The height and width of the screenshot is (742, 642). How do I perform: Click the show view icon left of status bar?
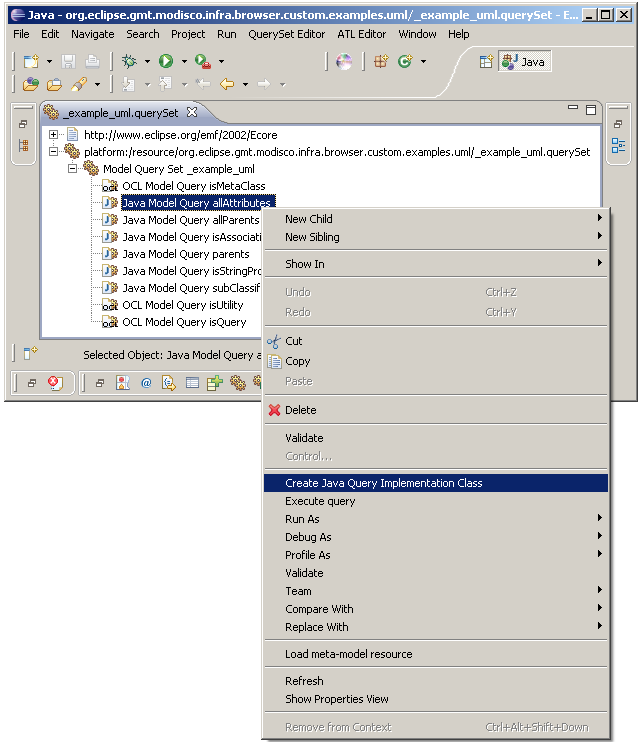coord(30,353)
